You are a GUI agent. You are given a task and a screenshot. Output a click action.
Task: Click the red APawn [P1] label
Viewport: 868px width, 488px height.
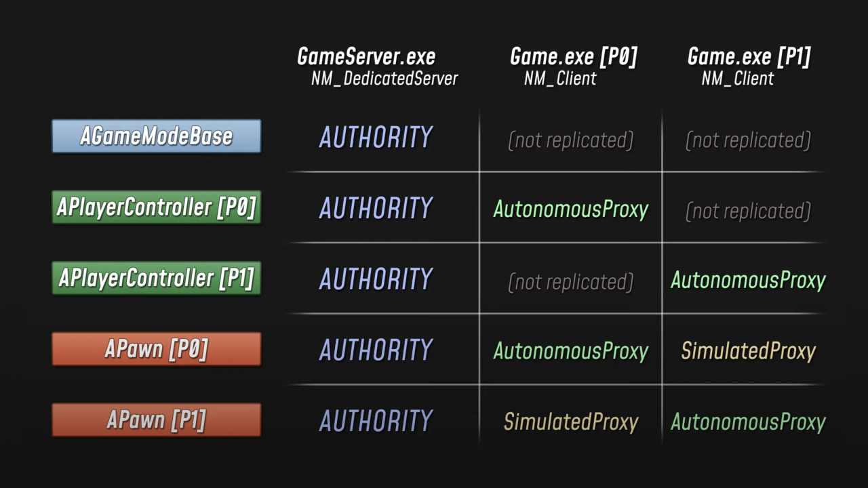click(x=156, y=420)
